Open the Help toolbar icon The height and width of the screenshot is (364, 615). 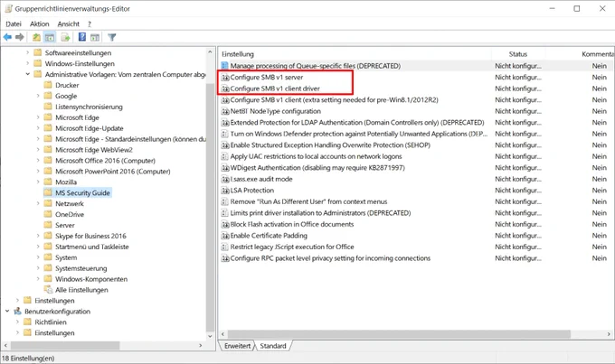pos(82,37)
